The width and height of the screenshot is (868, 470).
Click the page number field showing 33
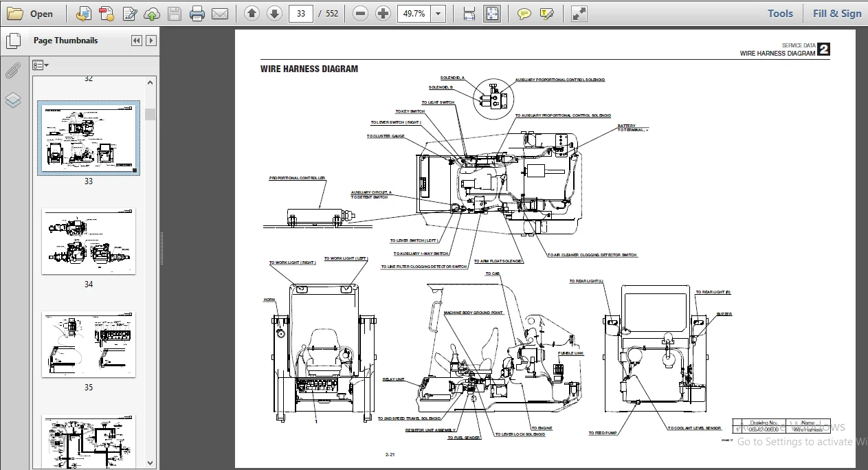coord(301,13)
